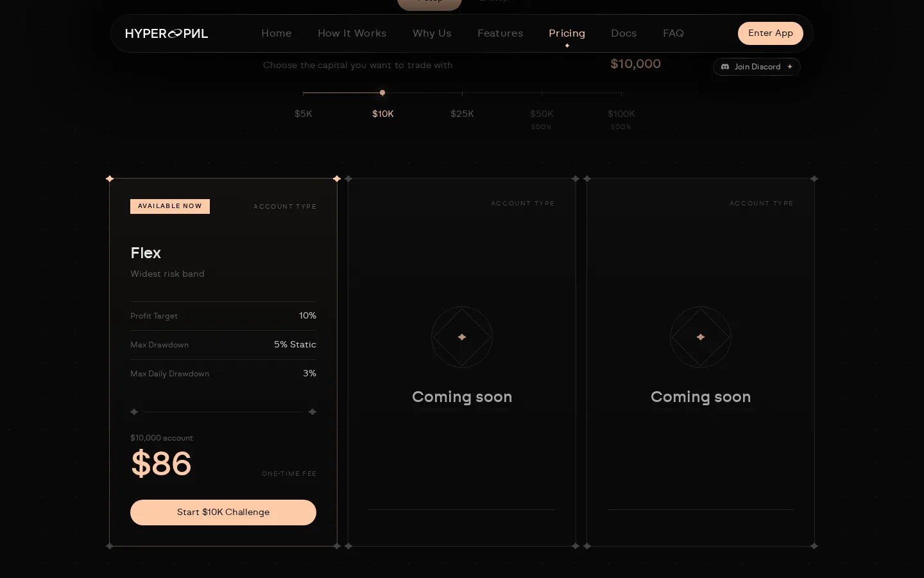
Task: Click the HyperOpul logo
Action: (166, 33)
